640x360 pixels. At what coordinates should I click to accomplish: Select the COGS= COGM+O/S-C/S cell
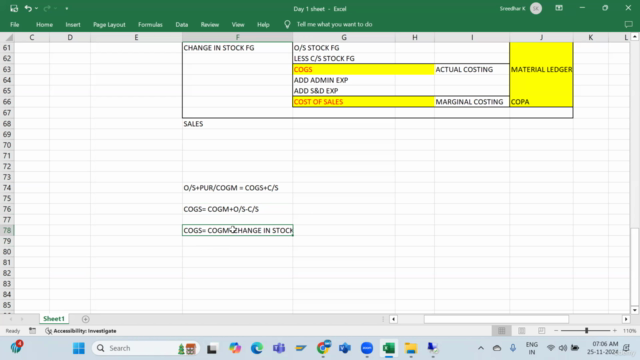click(x=238, y=209)
